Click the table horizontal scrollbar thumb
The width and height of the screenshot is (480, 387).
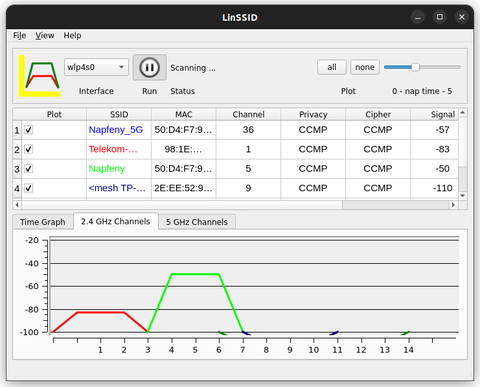click(182, 205)
